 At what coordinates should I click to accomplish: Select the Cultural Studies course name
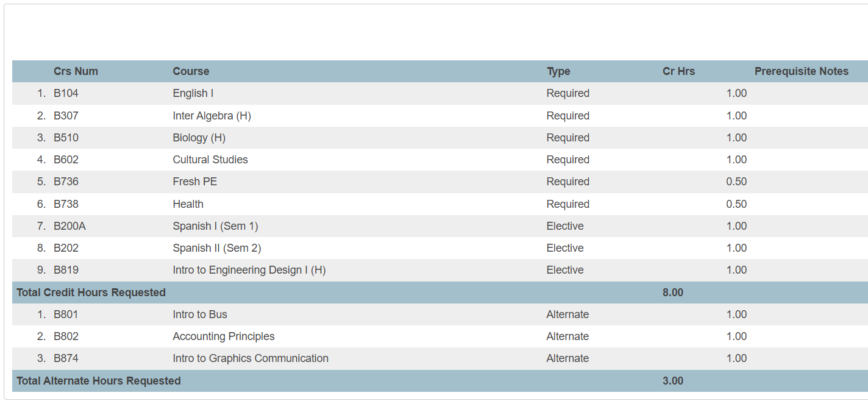coord(210,160)
